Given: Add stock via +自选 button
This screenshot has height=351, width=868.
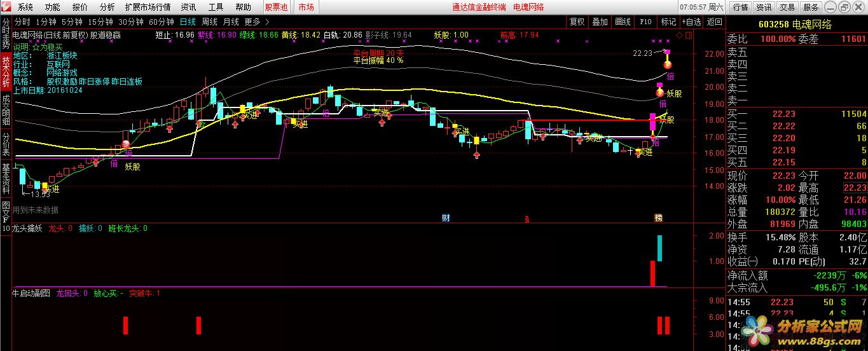Looking at the screenshot, I should pyautogui.click(x=691, y=22).
